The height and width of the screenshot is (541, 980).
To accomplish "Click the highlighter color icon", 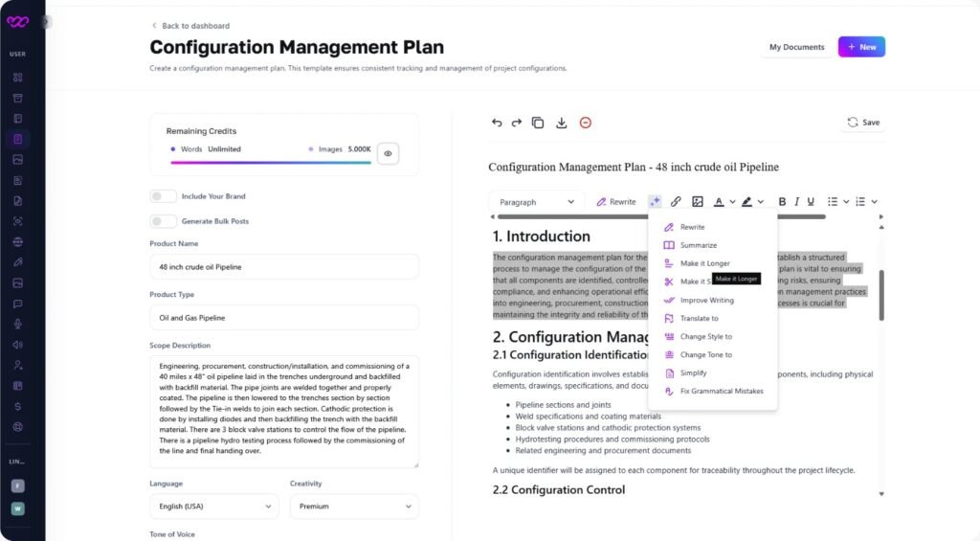I will tap(746, 201).
